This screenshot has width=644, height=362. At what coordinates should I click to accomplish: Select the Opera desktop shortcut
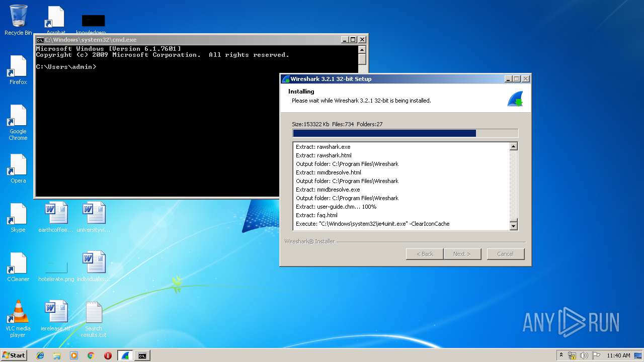coord(18,168)
